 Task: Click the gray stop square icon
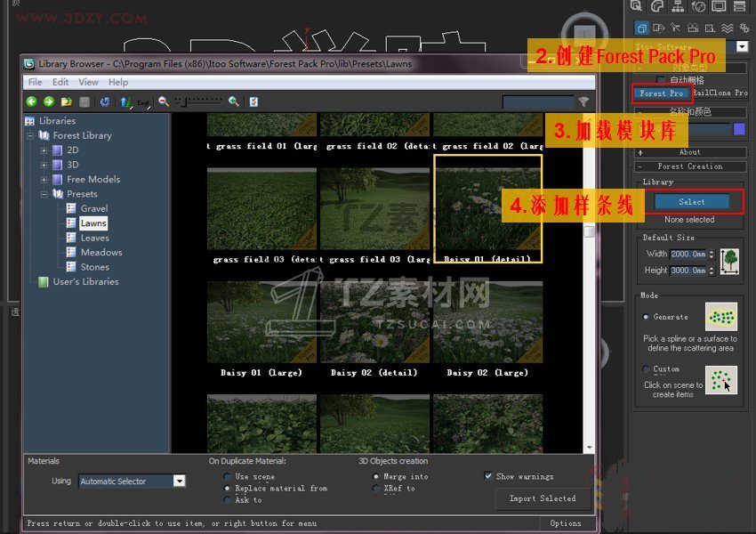[x=84, y=101]
